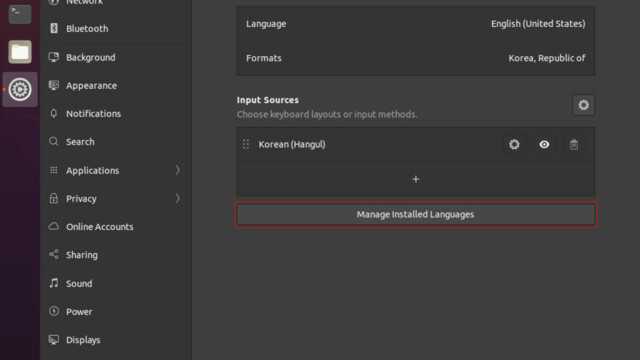The width and height of the screenshot is (640, 360).
Task: View Korean (Hangul) keyboard layout eye icon
Action: [544, 144]
